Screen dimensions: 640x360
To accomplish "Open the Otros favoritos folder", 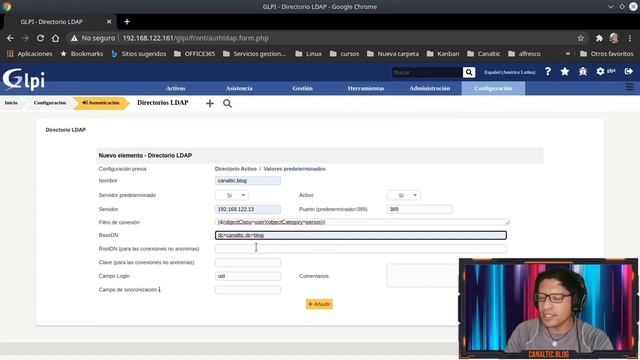I will click(607, 53).
